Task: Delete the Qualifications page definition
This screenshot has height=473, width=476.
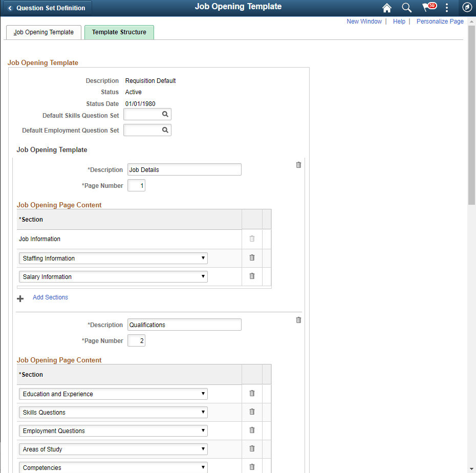Action: click(298, 319)
